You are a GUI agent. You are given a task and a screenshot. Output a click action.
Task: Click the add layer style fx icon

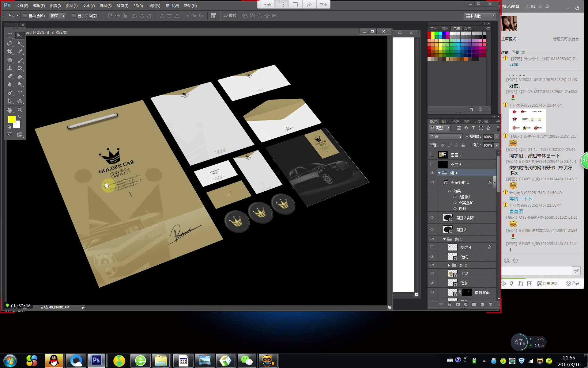(x=449, y=305)
